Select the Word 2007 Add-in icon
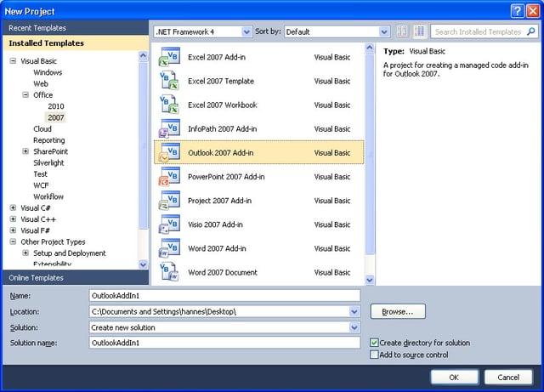 pyautogui.click(x=169, y=248)
